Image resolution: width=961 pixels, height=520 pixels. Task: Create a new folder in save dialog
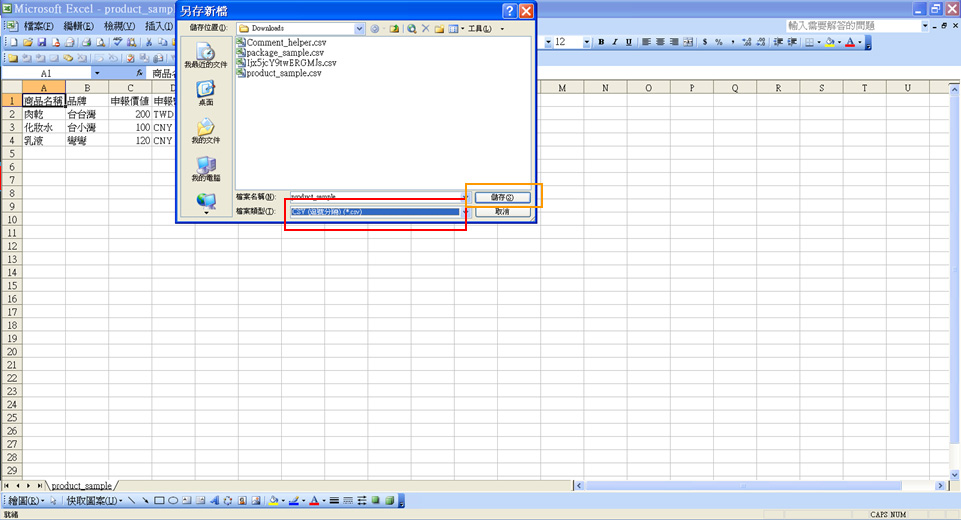click(x=439, y=29)
